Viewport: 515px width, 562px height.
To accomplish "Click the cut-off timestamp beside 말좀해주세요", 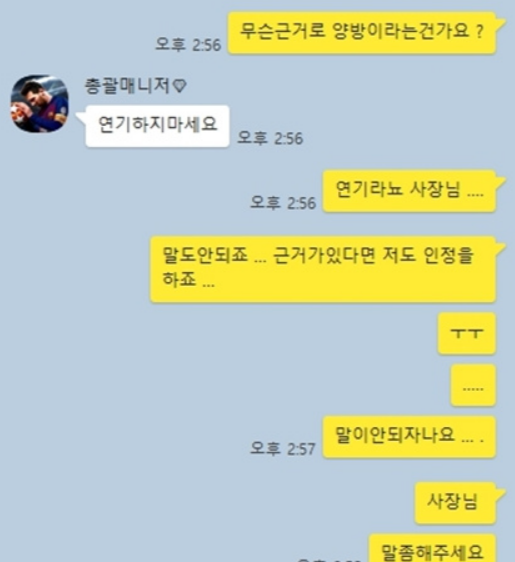I will pyautogui.click(x=329, y=560).
